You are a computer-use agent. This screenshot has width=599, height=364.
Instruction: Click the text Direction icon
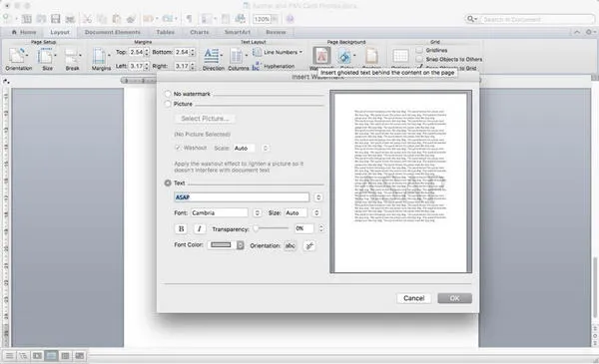212,56
